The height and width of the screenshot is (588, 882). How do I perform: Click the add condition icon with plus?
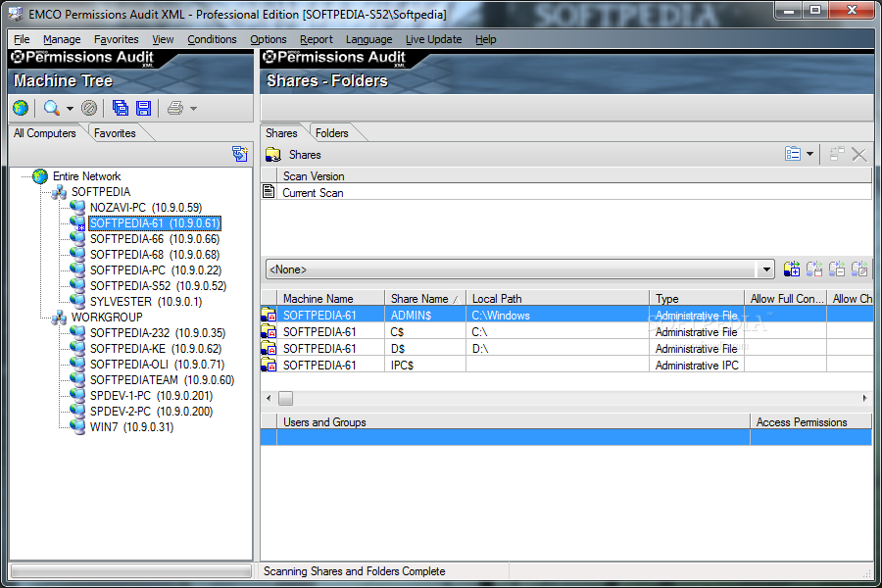pyautogui.click(x=792, y=269)
